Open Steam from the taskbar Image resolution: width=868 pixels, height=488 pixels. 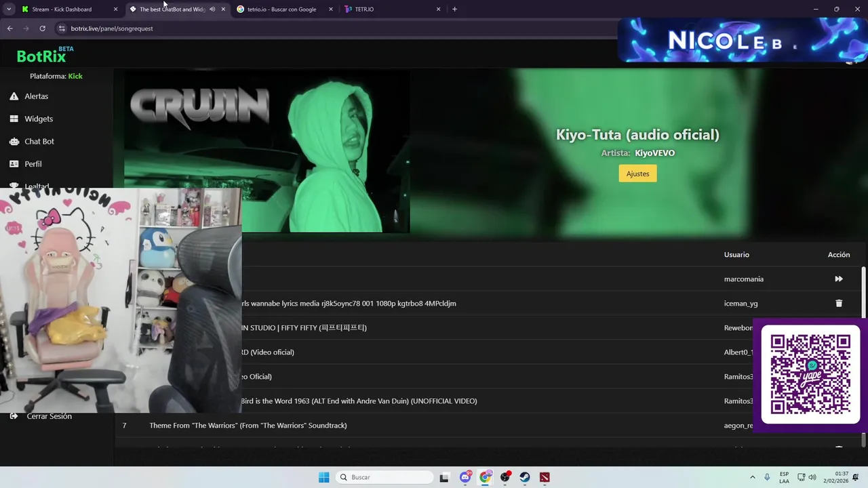click(525, 477)
